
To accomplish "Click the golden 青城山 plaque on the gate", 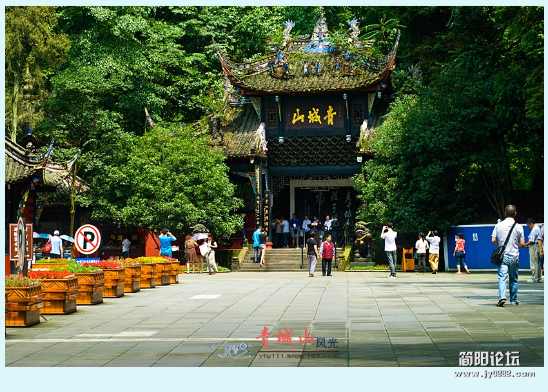I will pos(314,116).
